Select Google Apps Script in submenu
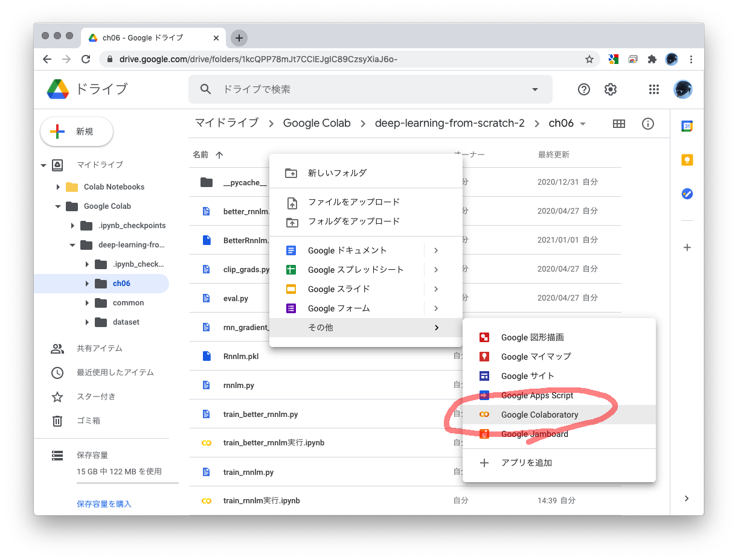The image size is (738, 560). pyautogui.click(x=559, y=395)
